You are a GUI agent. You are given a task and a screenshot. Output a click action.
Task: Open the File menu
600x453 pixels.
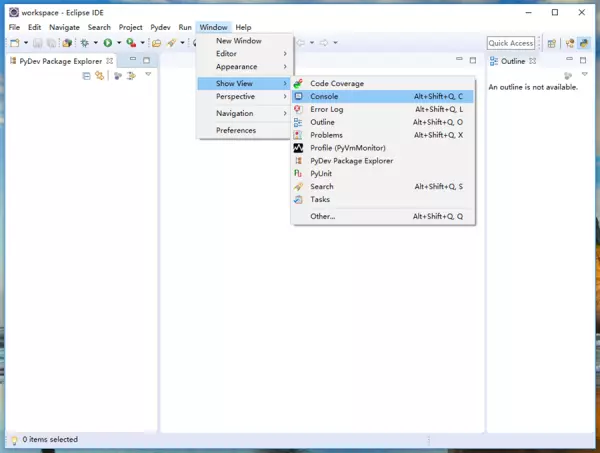click(14, 27)
